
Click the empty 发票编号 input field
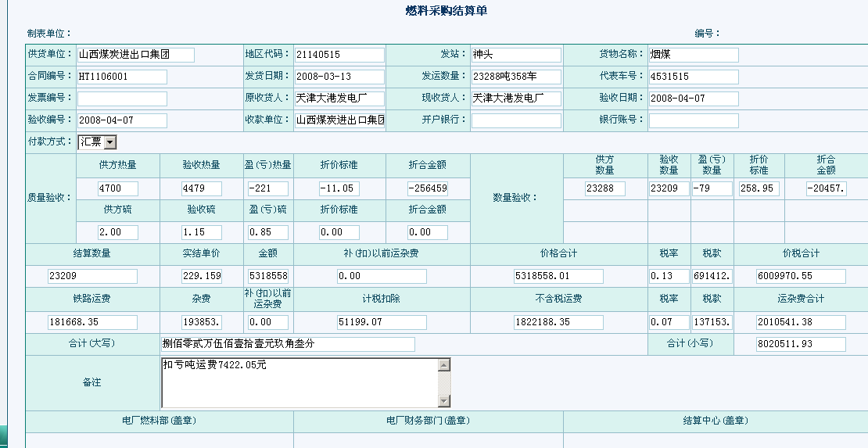click(122, 99)
